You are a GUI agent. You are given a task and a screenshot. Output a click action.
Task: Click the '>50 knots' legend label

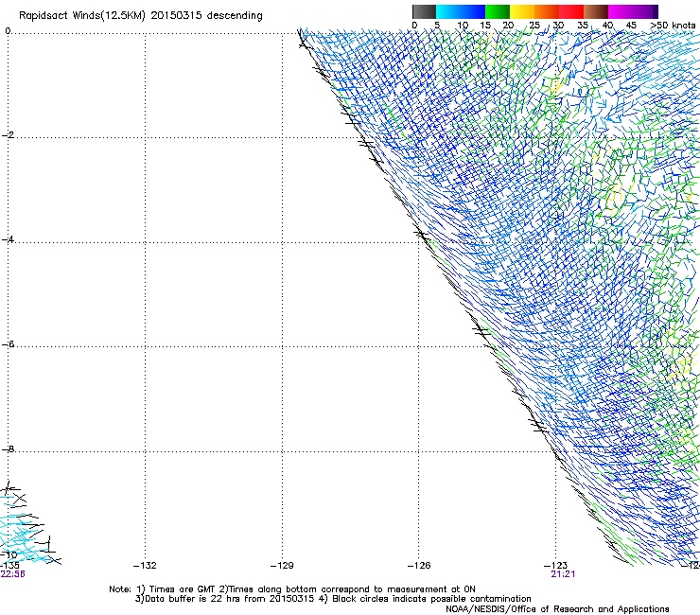pos(673,26)
